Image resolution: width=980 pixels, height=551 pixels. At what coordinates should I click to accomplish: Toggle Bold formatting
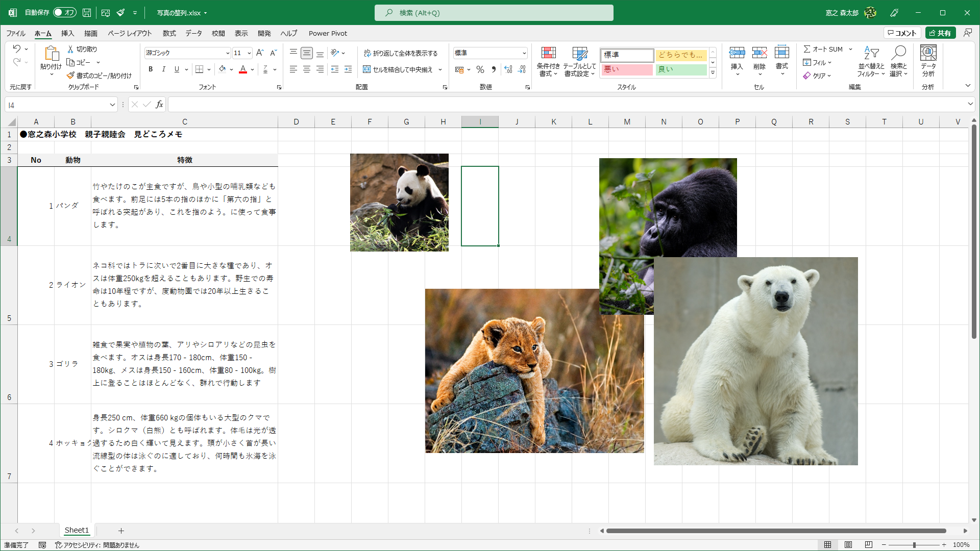click(x=151, y=69)
